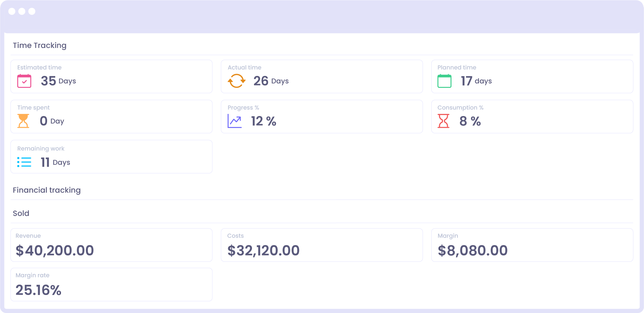Click the 11 Days remaining work value

pyautogui.click(x=55, y=162)
